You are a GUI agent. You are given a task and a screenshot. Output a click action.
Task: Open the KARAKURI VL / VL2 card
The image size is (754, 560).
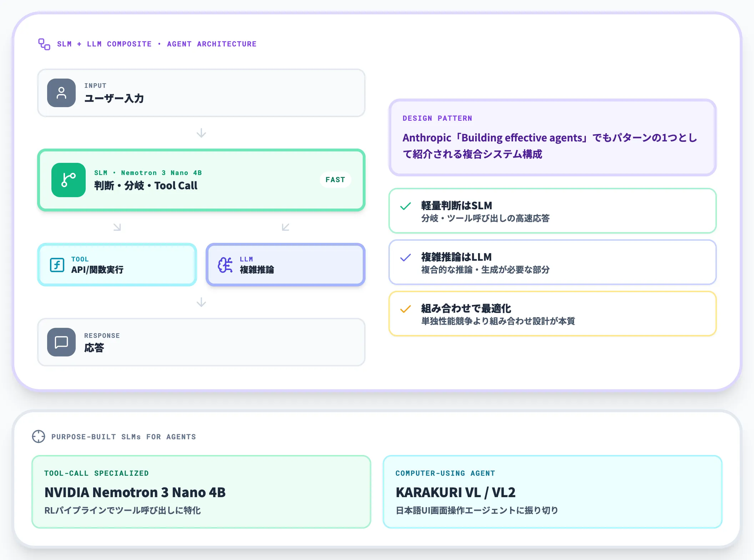[553, 492]
